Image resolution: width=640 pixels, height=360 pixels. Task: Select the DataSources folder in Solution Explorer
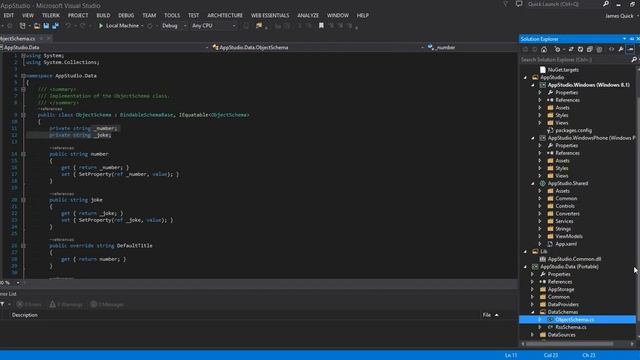point(561,335)
